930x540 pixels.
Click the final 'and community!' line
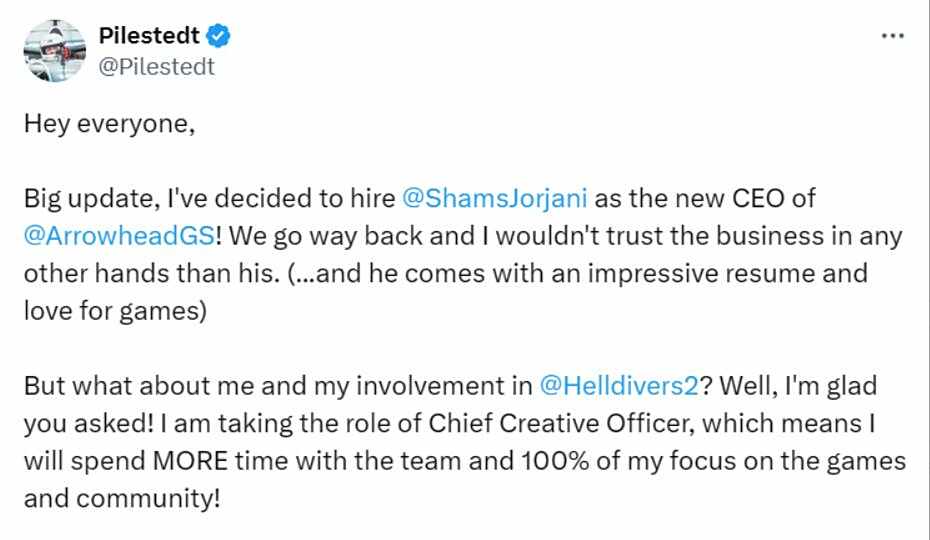click(x=122, y=498)
